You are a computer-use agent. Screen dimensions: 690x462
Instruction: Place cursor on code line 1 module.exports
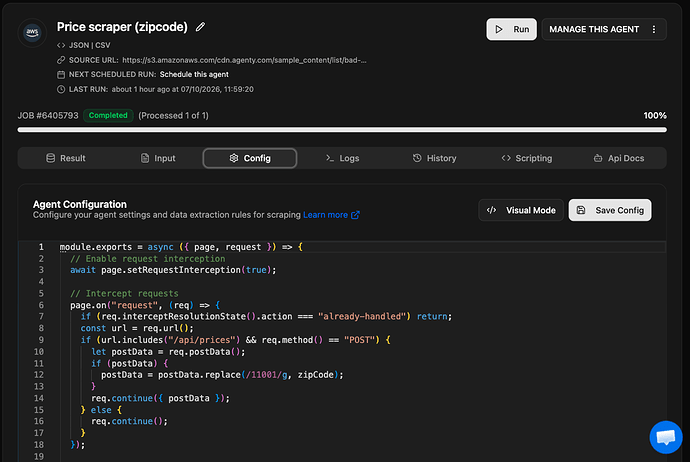tap(95, 247)
